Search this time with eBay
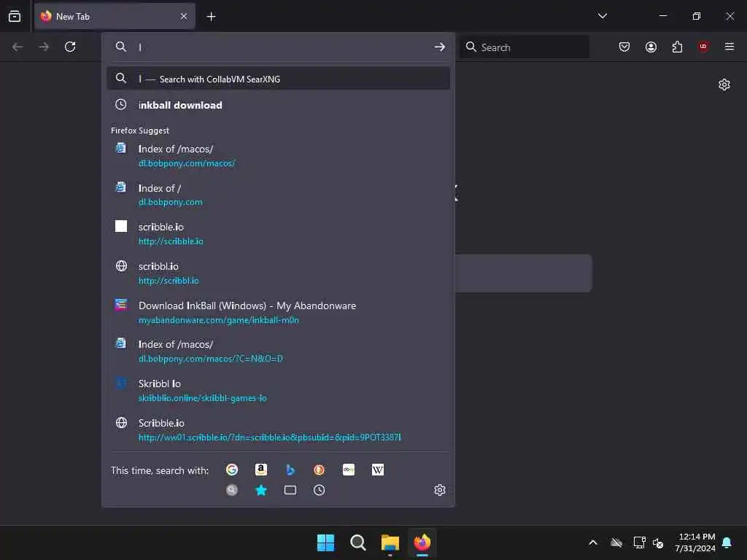Viewport: 747px width, 560px height. (349, 470)
